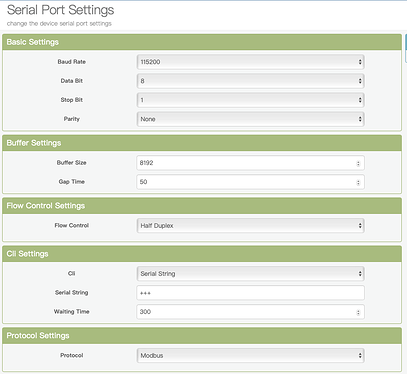Screen dimensions: 407x374
Task: Open the Flow Control dropdown showing Half Duplex
Action: tap(250, 226)
